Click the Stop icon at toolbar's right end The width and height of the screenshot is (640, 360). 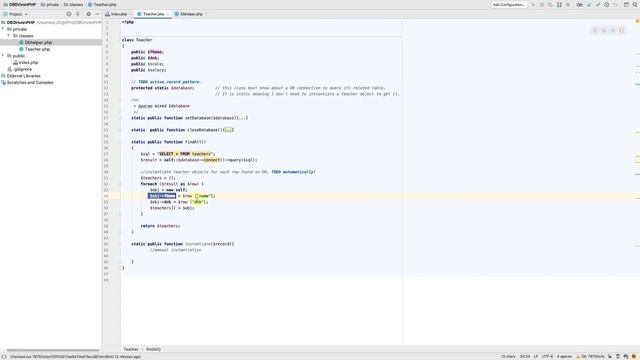click(568, 4)
